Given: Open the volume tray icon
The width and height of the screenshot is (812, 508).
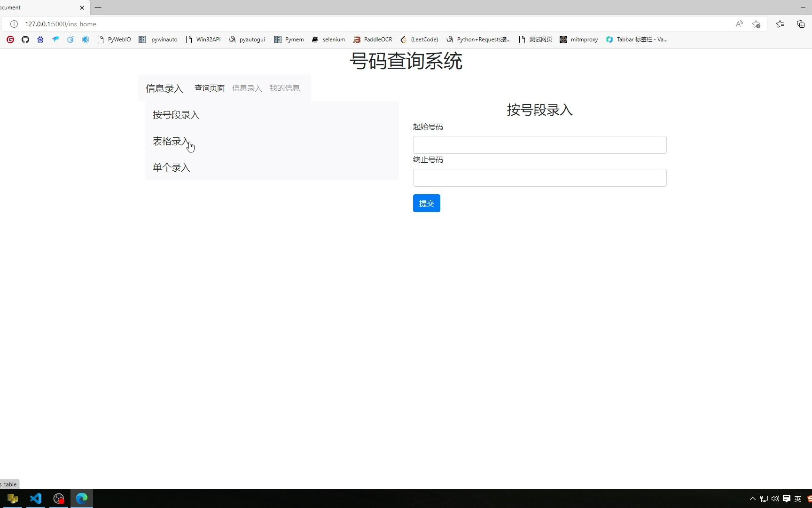Looking at the screenshot, I should (x=775, y=499).
